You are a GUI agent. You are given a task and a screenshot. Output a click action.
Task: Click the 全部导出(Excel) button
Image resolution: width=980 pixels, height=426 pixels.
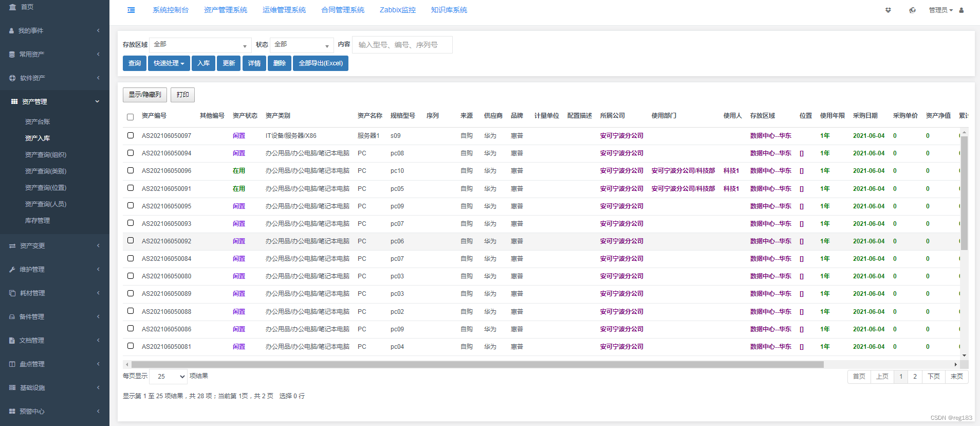(x=321, y=63)
